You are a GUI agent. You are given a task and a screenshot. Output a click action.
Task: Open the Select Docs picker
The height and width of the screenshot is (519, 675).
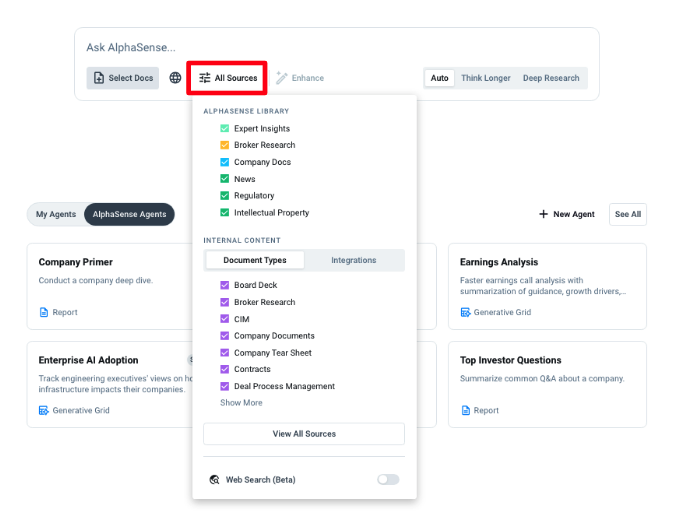(122, 78)
